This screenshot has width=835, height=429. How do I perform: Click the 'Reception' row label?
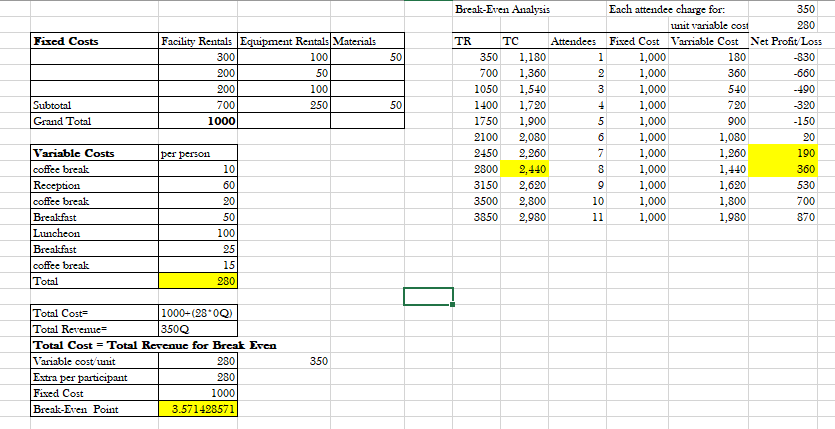click(x=95, y=185)
